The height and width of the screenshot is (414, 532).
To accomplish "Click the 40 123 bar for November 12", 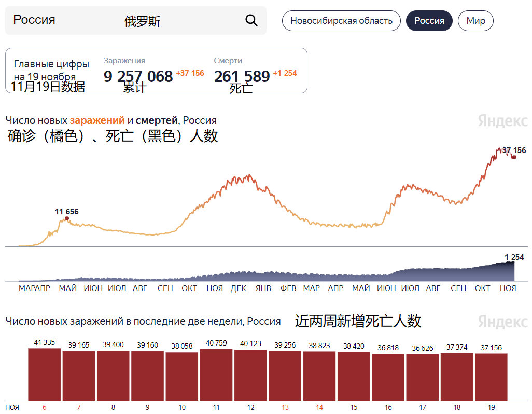I will pos(251,375).
